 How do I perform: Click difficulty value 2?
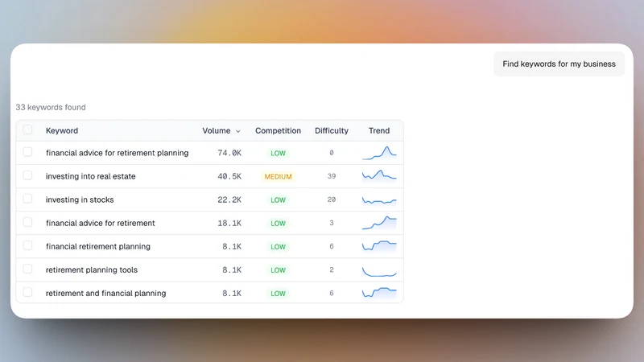coord(332,269)
